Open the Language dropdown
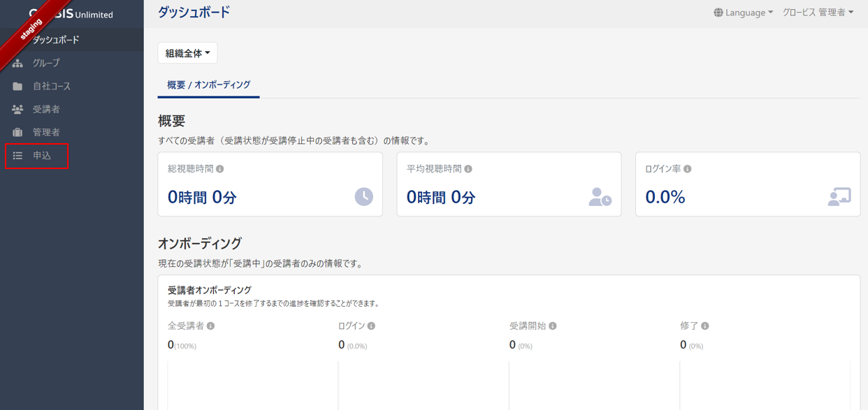Screen dimensions: 868x410 coord(743,13)
